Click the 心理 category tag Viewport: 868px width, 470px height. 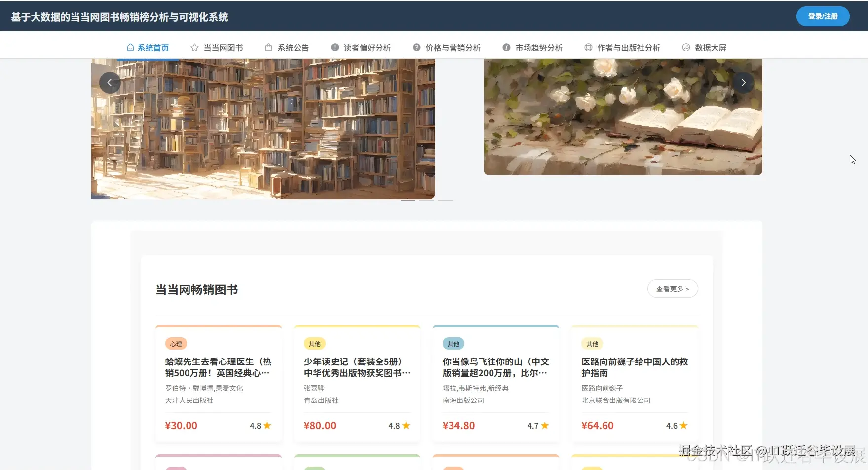pyautogui.click(x=176, y=344)
